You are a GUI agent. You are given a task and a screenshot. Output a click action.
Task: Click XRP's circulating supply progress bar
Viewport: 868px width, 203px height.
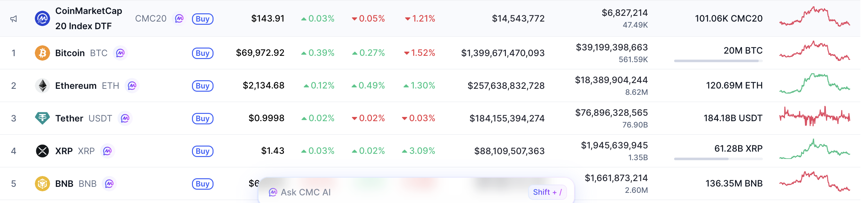(718, 159)
